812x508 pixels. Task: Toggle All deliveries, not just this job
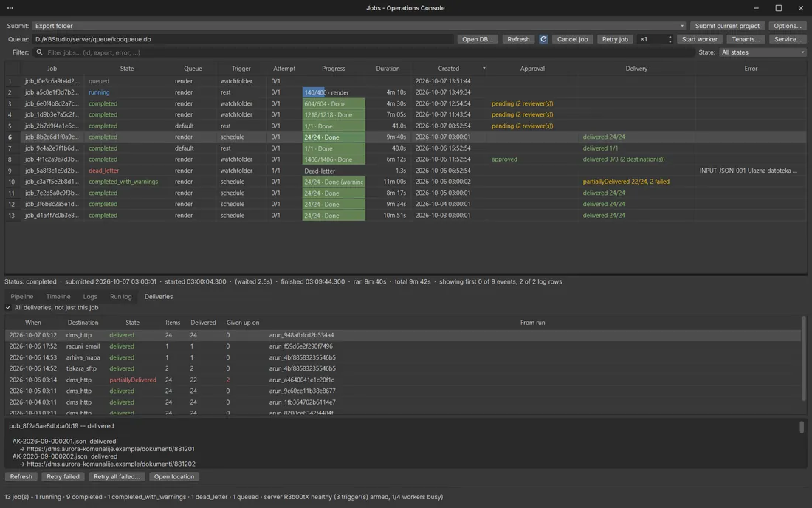(8, 308)
